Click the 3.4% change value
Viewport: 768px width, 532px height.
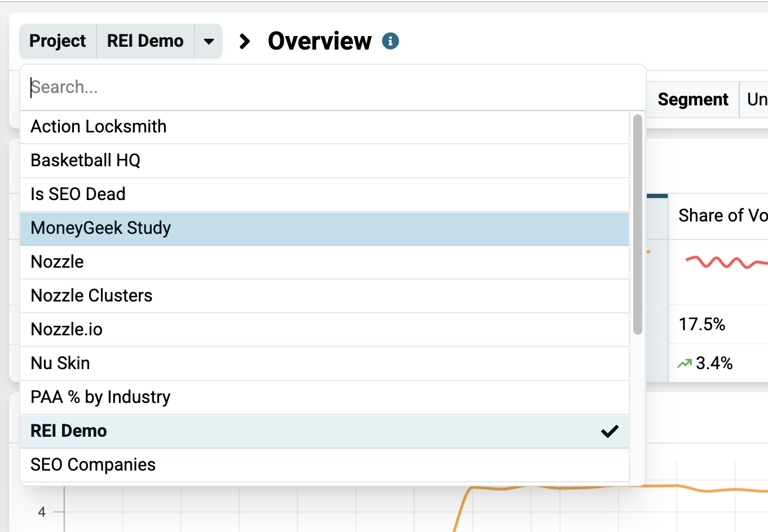coord(714,363)
